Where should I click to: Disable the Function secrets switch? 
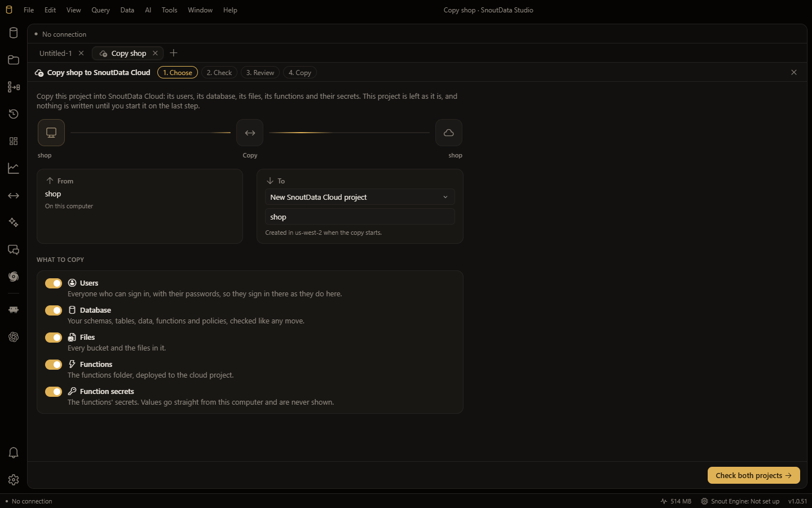pos(54,392)
